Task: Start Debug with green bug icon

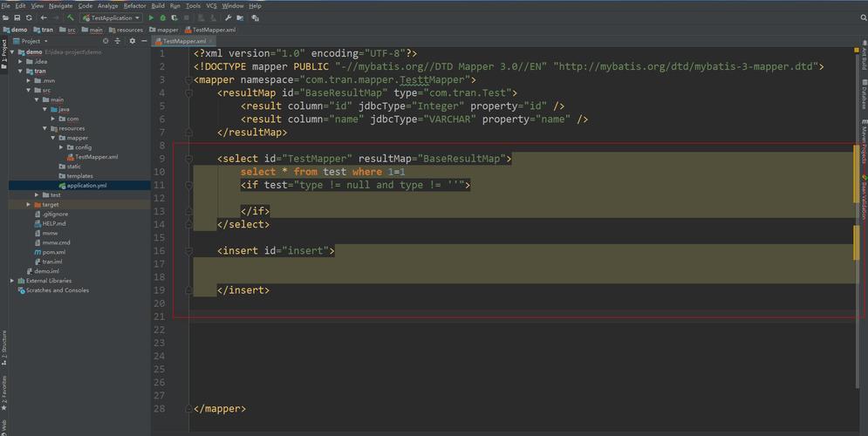Action: tap(163, 17)
